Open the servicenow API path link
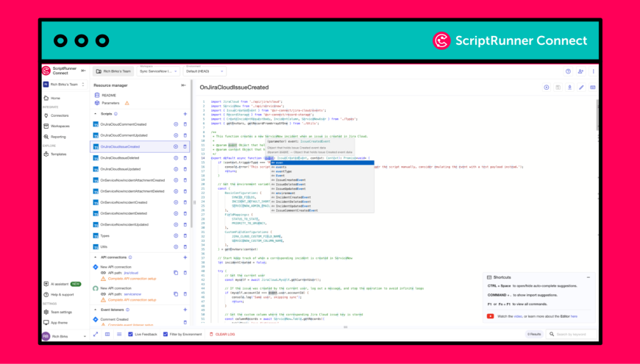This screenshot has width=640, height=364. coord(132,294)
